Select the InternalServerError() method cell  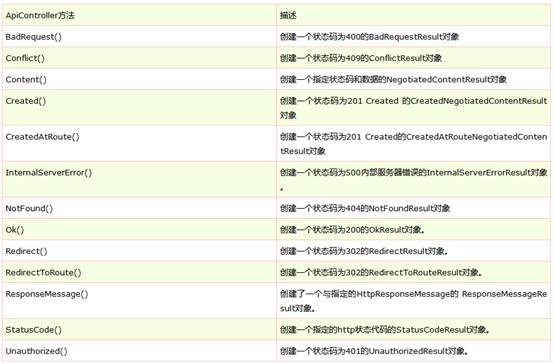tap(140, 180)
